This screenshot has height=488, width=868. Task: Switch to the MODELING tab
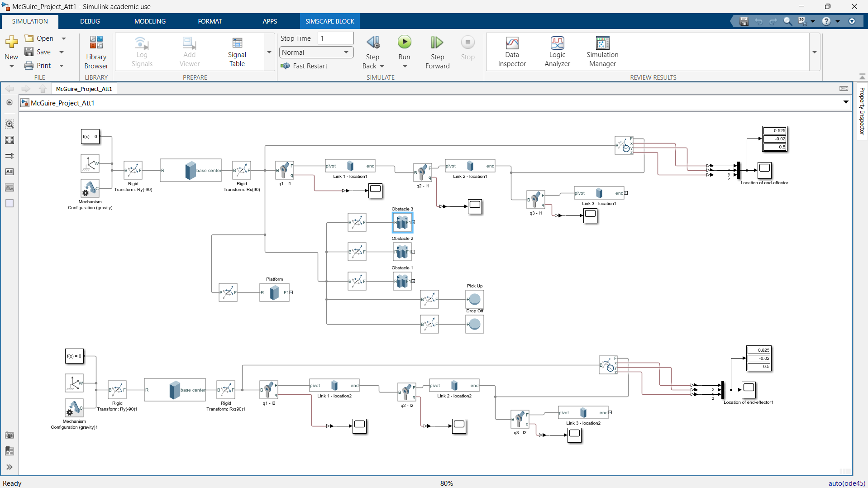click(x=150, y=21)
